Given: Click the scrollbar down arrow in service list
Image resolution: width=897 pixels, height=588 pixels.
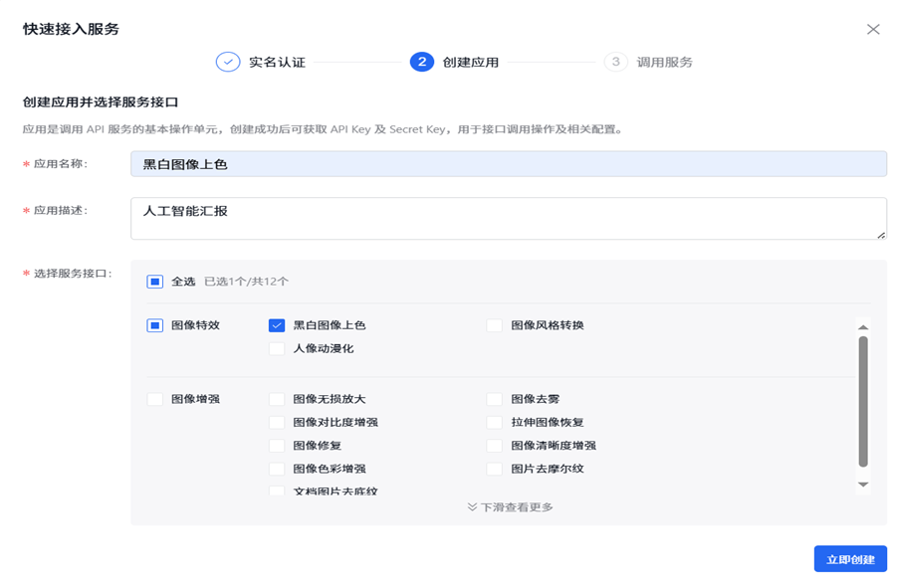Looking at the screenshot, I should pos(863,485).
